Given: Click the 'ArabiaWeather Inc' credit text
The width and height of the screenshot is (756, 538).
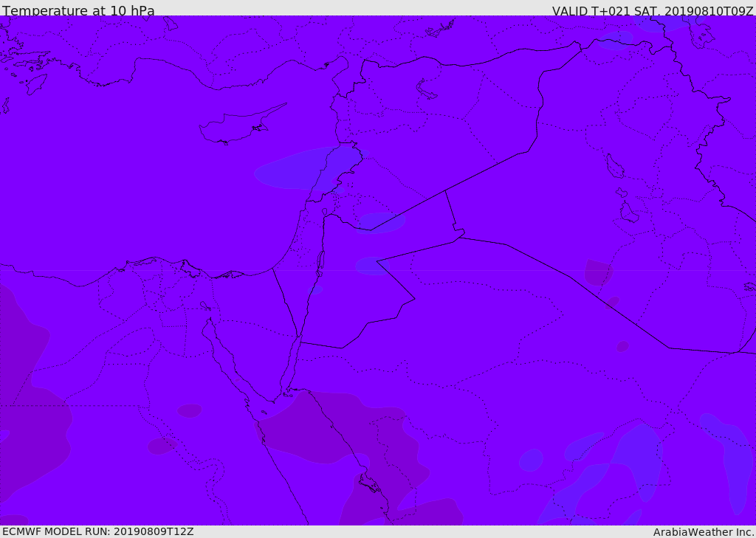Looking at the screenshot, I should pos(704,532).
